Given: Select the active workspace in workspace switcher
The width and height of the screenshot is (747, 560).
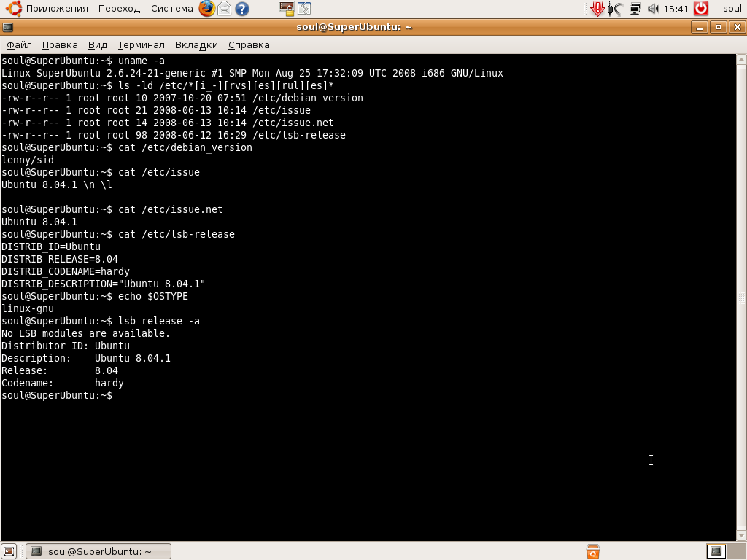Looking at the screenshot, I should [716, 551].
